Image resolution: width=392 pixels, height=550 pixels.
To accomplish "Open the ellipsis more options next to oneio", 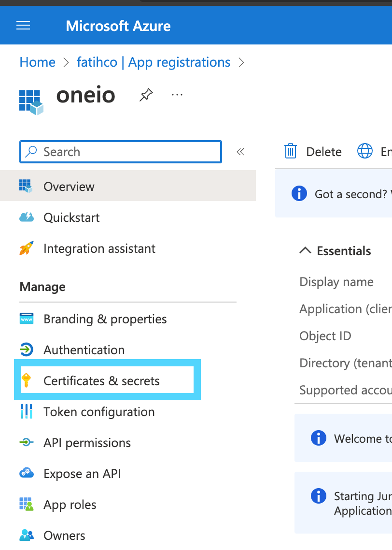I will click(x=177, y=95).
